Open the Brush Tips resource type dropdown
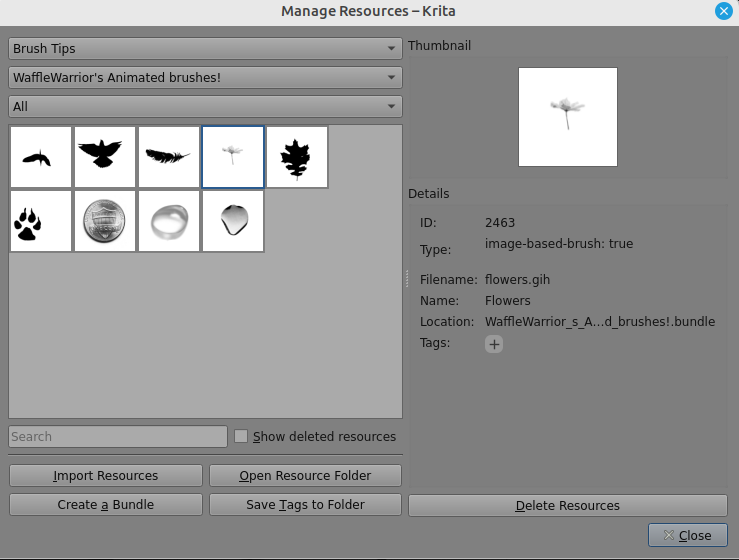This screenshot has width=739, height=560. coord(205,48)
